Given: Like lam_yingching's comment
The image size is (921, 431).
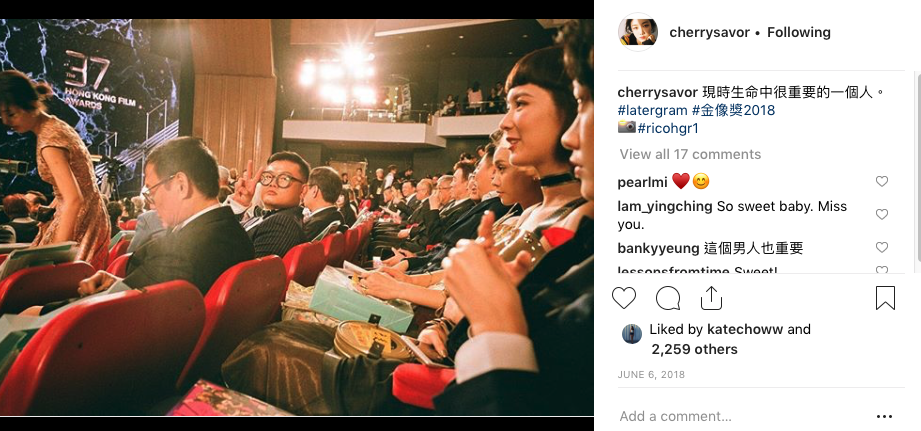Looking at the screenshot, I should click(x=882, y=214).
